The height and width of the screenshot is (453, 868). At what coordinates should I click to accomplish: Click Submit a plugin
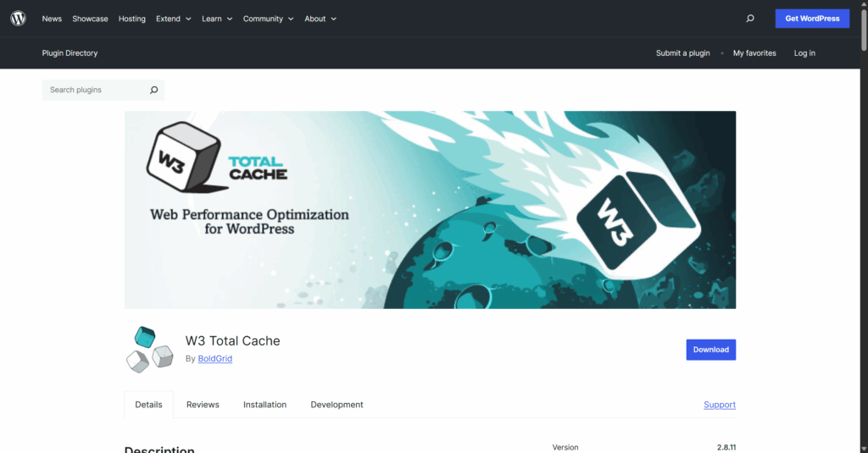682,53
